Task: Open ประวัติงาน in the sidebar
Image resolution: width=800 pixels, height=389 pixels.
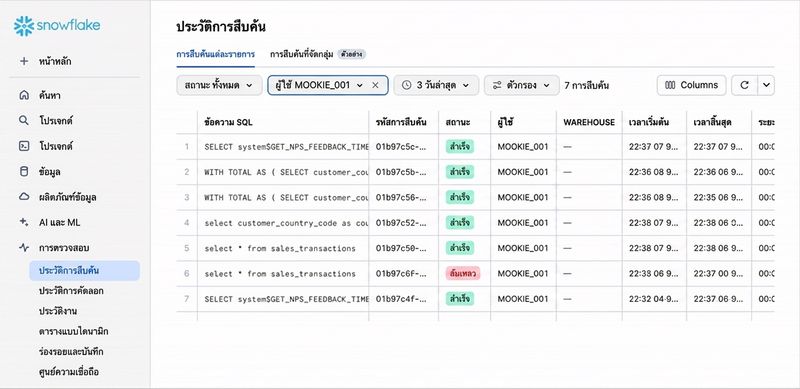Action: pyautogui.click(x=58, y=311)
